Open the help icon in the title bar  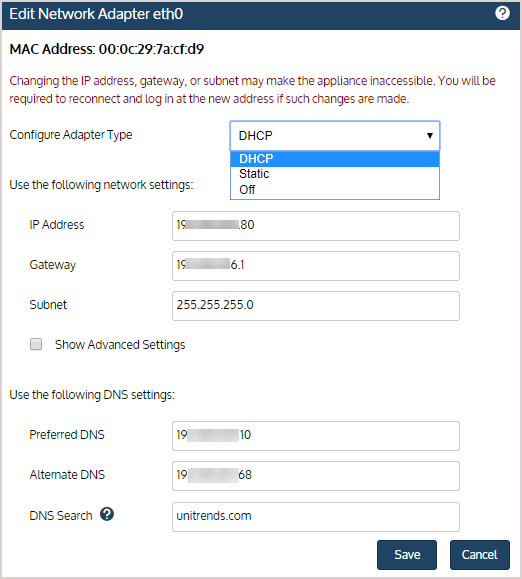(x=502, y=13)
